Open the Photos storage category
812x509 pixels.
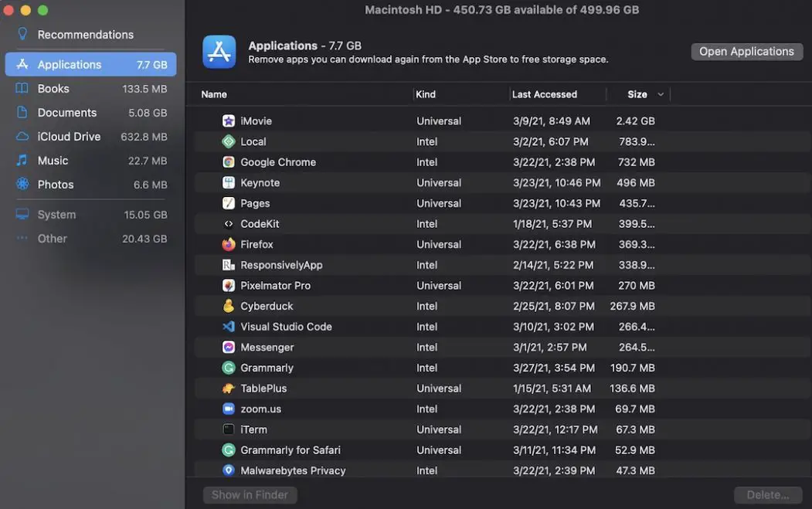tap(54, 185)
